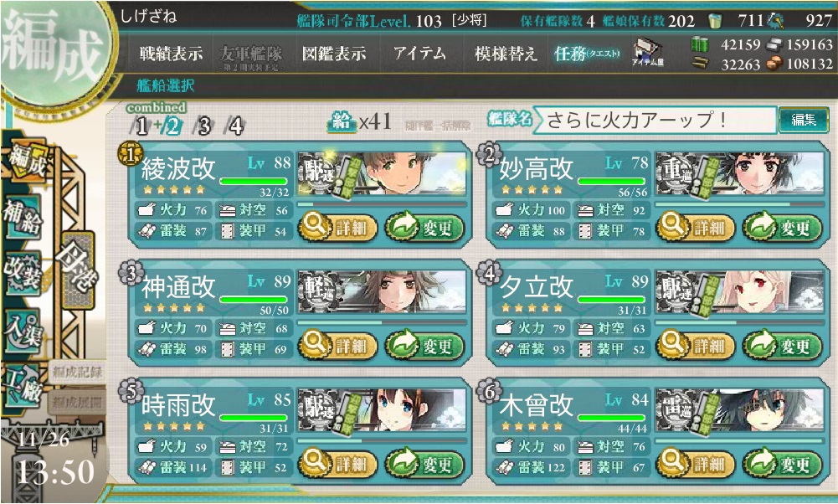Return to 母港 home port icon

tap(78, 270)
